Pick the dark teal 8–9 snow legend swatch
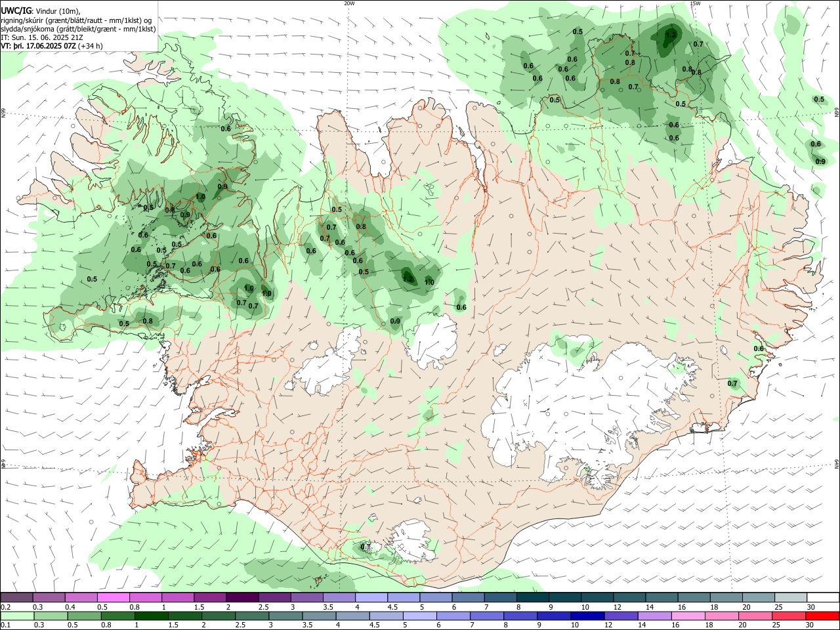This screenshot has width=840, height=630. click(533, 598)
